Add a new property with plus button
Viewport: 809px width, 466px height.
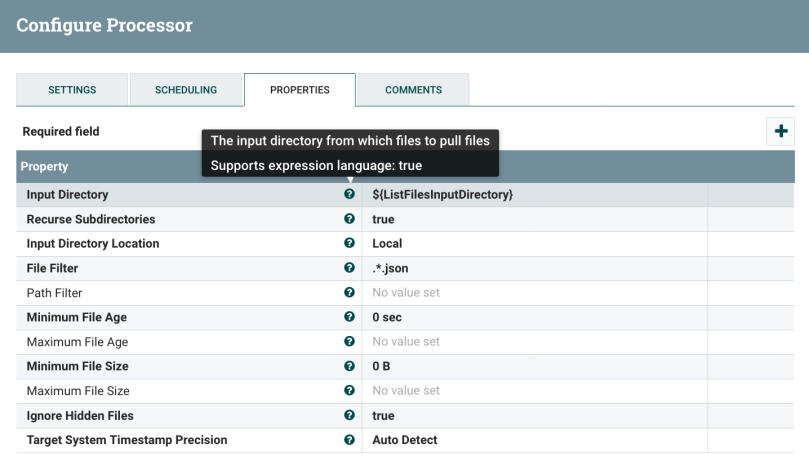781,131
